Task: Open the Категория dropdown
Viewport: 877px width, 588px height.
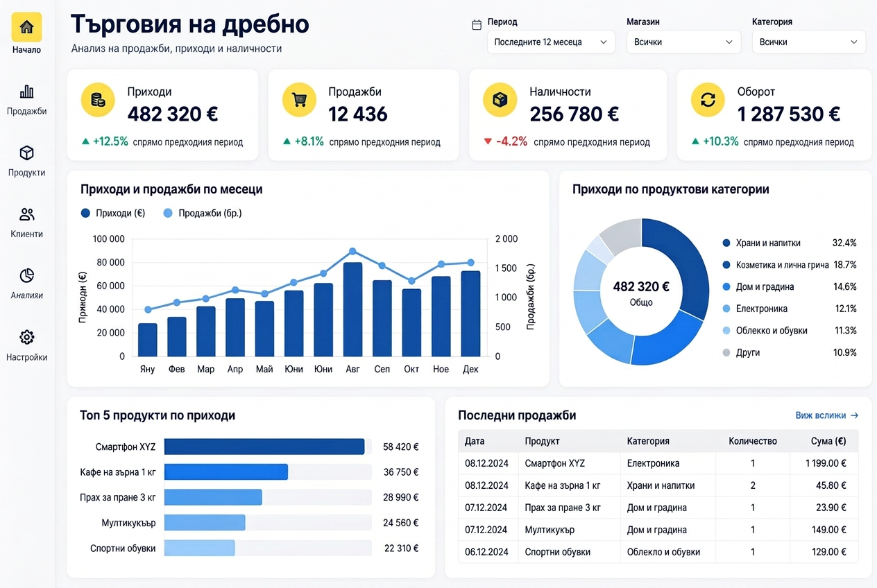Action: point(809,42)
